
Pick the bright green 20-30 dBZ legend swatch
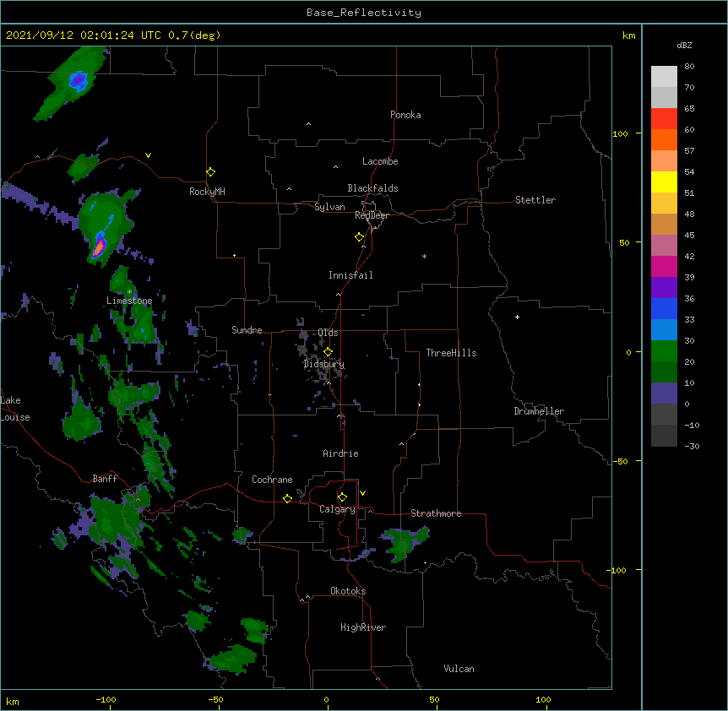(x=664, y=351)
